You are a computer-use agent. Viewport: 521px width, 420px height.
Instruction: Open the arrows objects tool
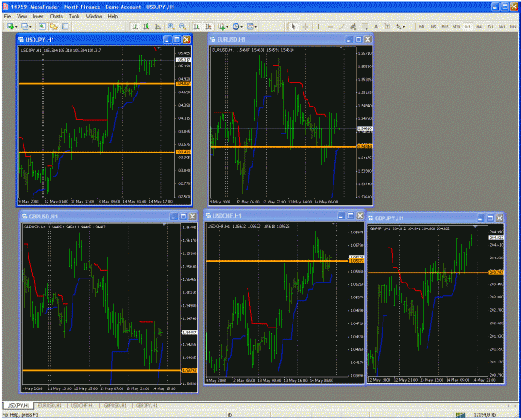coord(398,27)
